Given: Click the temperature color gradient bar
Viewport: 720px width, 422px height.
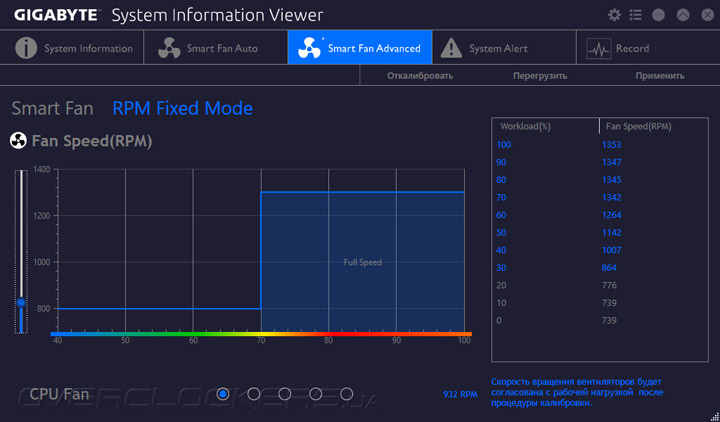Looking at the screenshot, I should click(261, 334).
